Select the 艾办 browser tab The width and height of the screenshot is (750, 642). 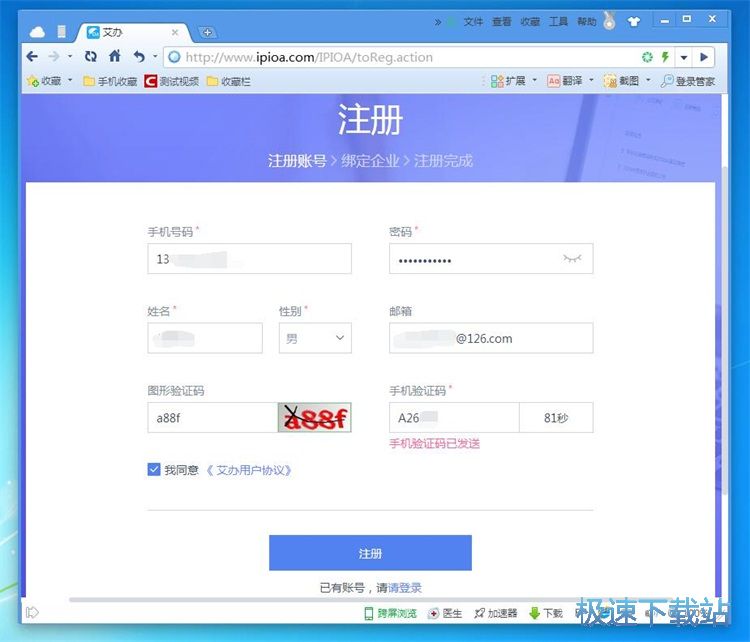(x=132, y=32)
